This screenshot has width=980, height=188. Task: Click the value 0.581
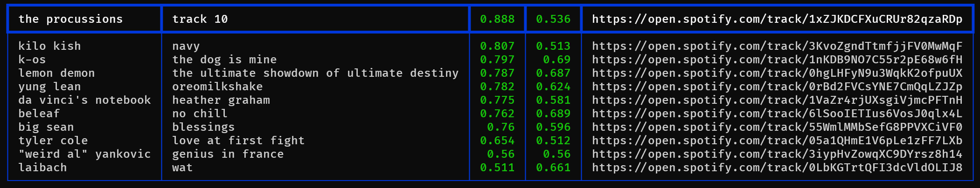[553, 100]
